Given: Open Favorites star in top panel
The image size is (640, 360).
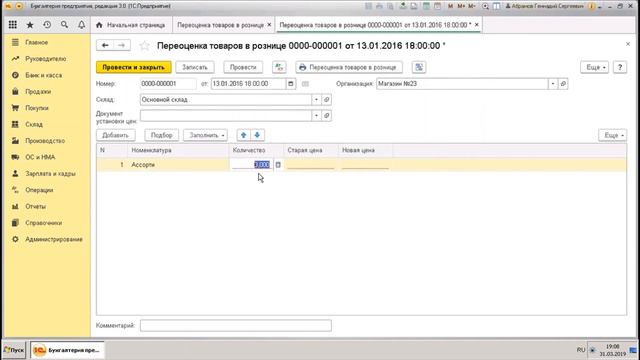Looking at the screenshot, I should (30, 25).
